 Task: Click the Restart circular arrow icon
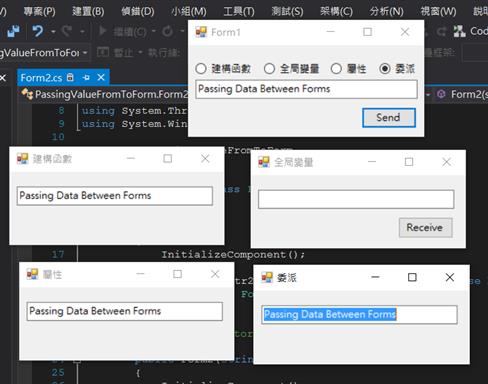(x=167, y=31)
